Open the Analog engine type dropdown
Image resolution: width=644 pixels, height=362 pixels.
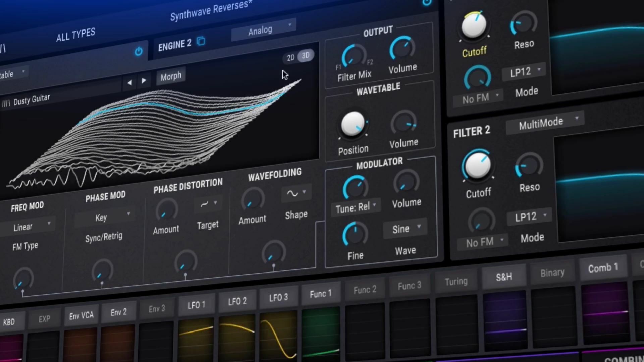pyautogui.click(x=264, y=29)
